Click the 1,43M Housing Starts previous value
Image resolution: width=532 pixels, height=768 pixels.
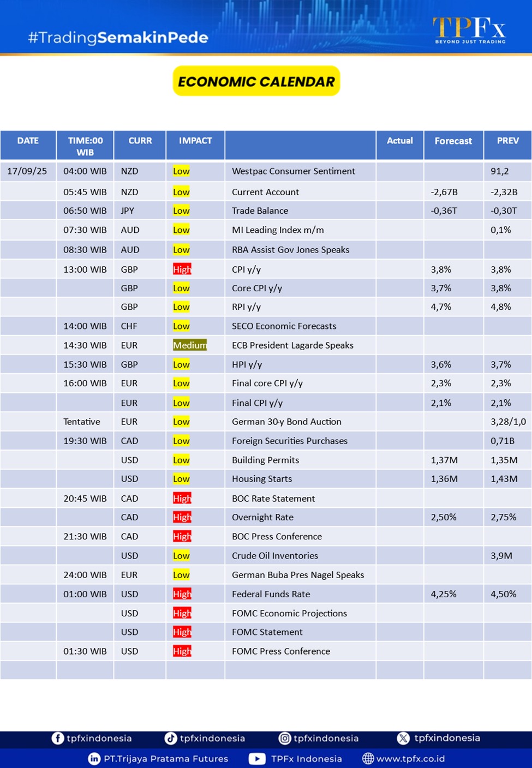(504, 479)
